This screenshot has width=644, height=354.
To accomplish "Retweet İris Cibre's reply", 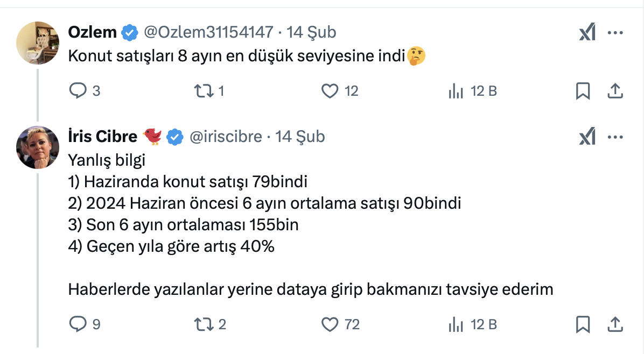I will pyautogui.click(x=203, y=324).
